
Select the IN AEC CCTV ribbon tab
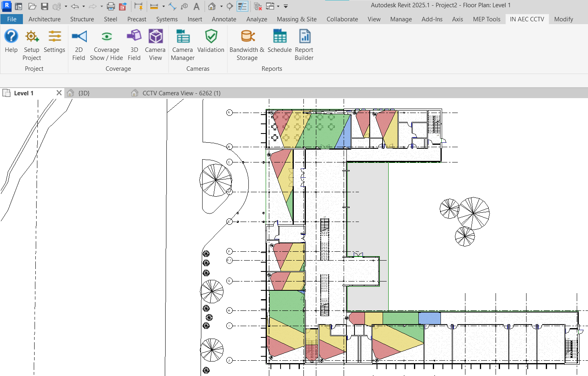click(x=527, y=19)
